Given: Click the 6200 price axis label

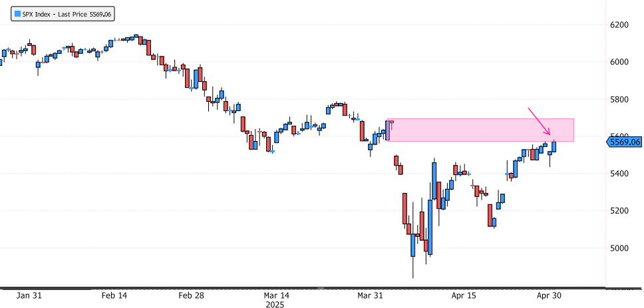Looking at the screenshot, I should pos(619,25).
